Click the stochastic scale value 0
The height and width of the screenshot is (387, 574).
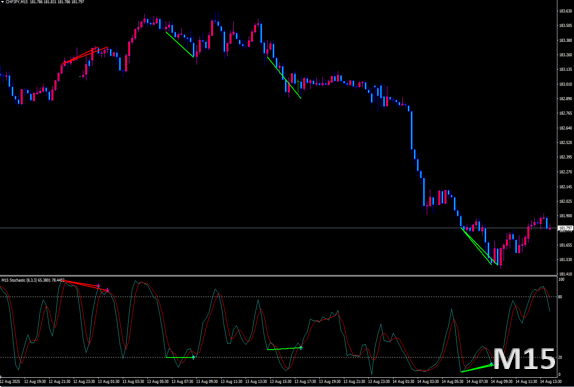coord(560,375)
